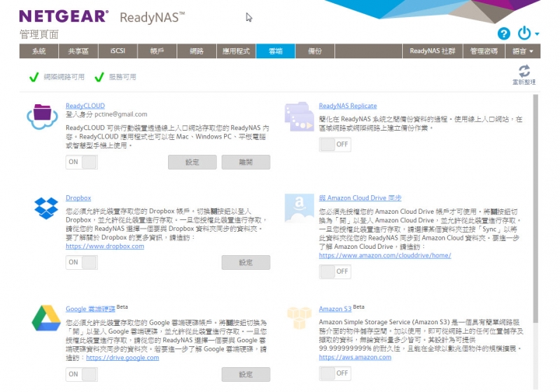560x392 pixels.
Task: Click the ReadyCLOUD 設定 button
Action: point(192,162)
